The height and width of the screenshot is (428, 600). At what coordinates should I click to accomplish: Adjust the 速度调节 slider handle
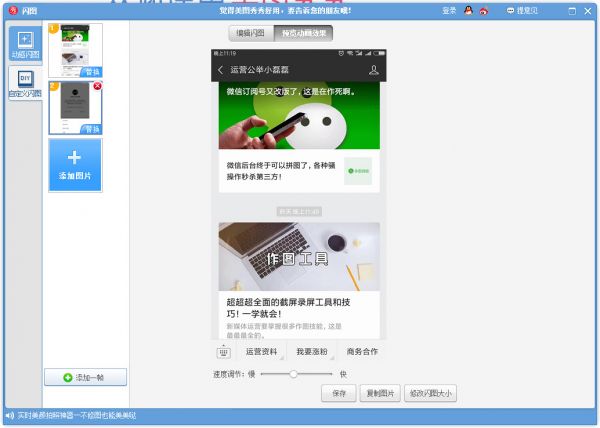tap(293, 374)
